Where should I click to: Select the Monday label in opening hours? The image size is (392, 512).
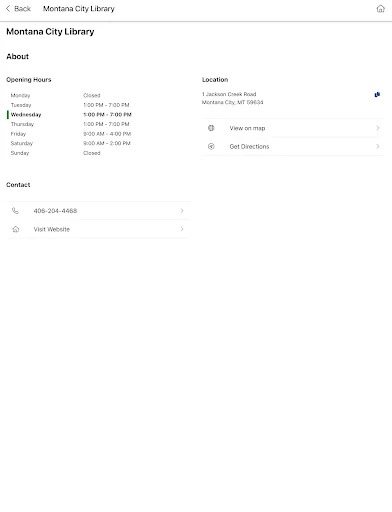tap(20, 95)
